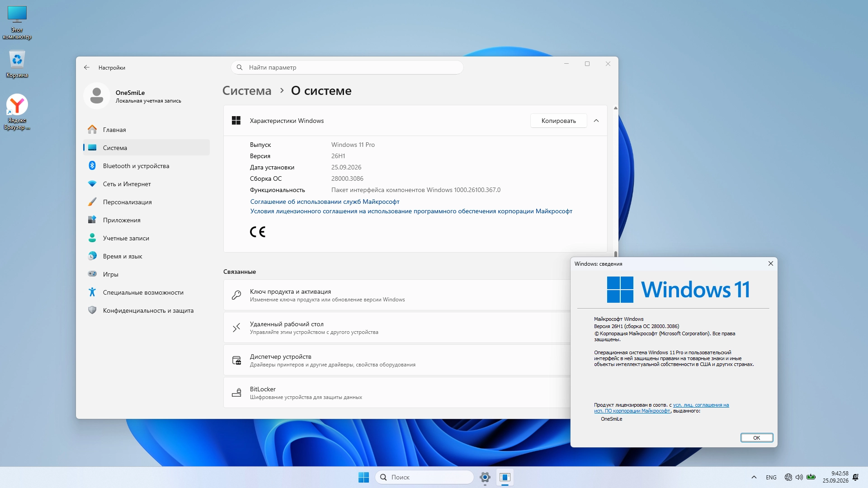Open the Яндекс Браузер desktop shortcut
This screenshot has width=868, height=488.
coord(17,112)
